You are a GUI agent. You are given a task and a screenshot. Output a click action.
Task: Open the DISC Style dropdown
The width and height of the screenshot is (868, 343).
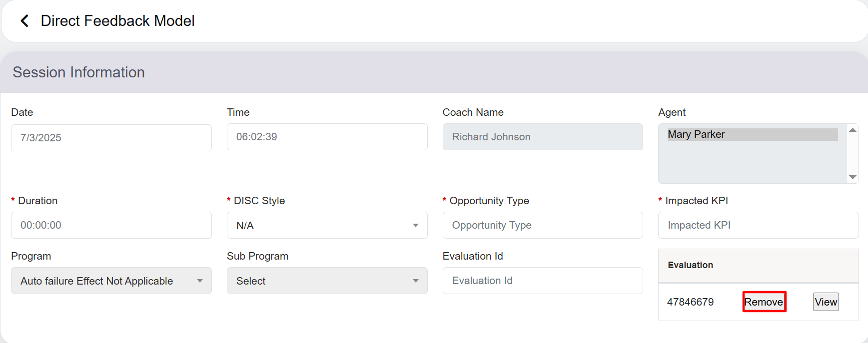pos(327,225)
